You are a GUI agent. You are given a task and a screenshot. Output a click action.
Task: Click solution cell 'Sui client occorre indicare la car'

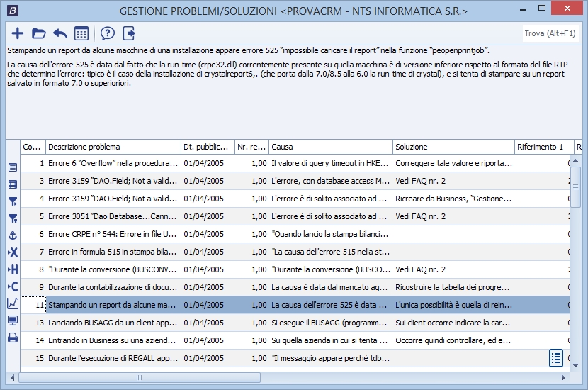(x=453, y=323)
